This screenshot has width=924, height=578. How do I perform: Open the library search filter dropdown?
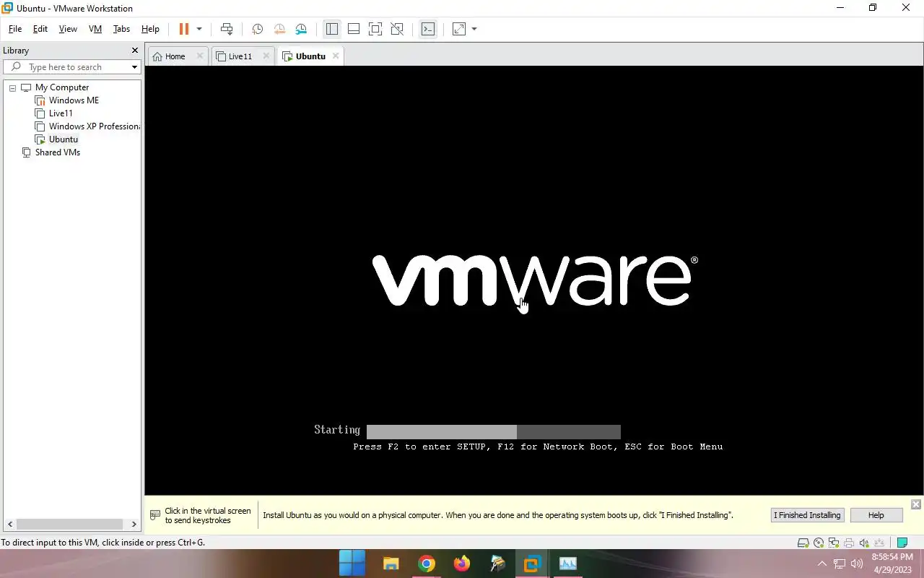coord(134,67)
